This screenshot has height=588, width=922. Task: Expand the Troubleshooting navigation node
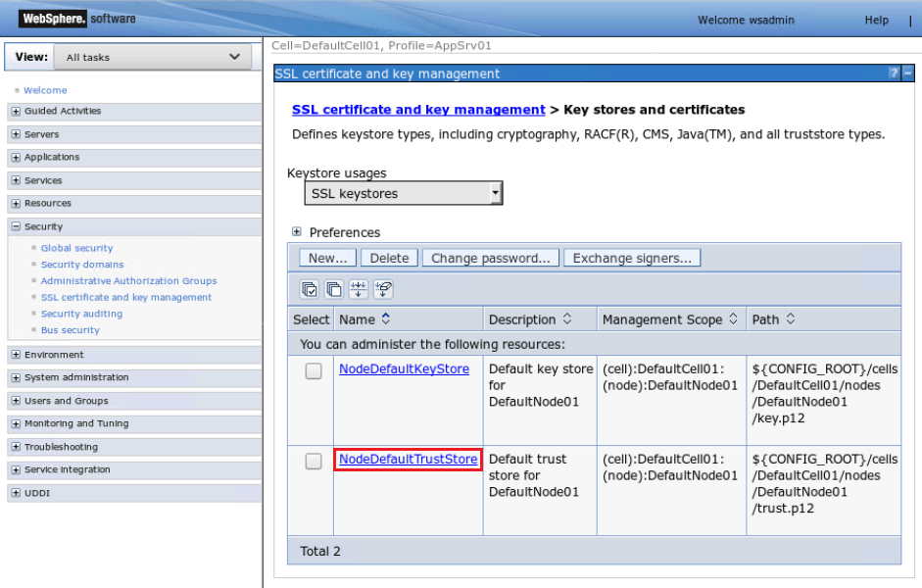point(16,447)
